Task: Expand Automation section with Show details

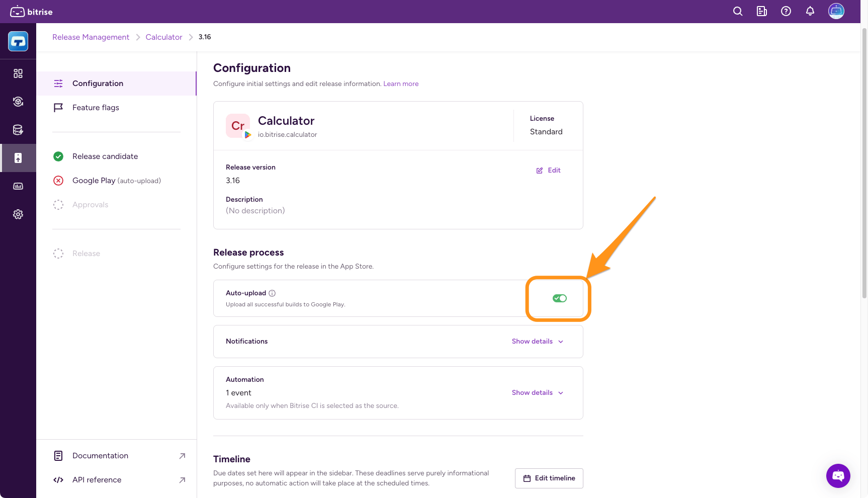Action: click(x=537, y=393)
